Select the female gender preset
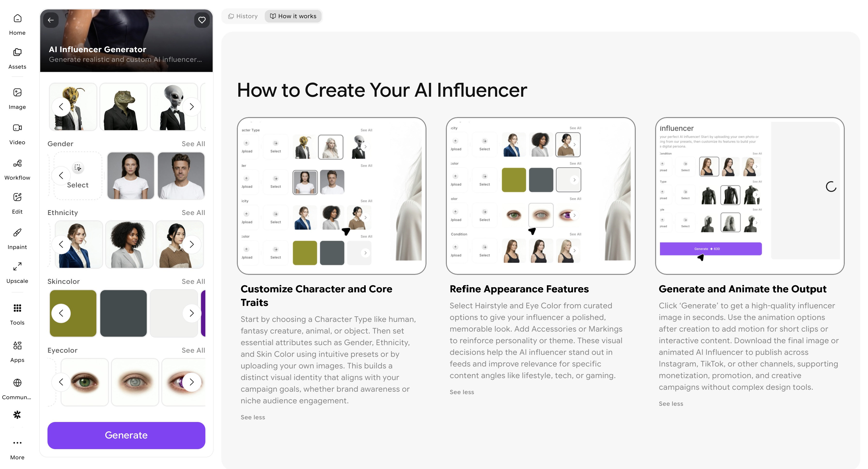 [x=131, y=176]
